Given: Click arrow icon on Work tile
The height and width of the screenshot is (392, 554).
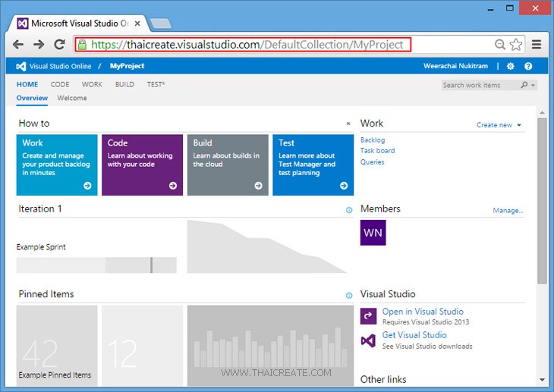Looking at the screenshot, I should click(87, 186).
